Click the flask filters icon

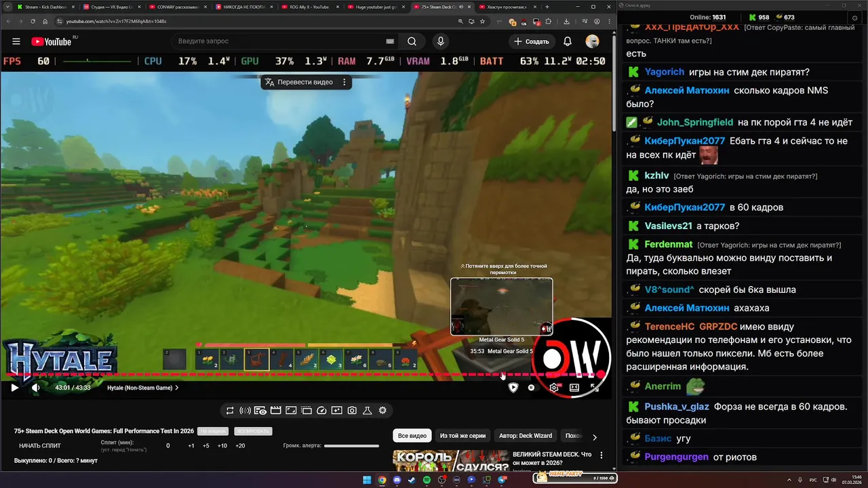coord(368,410)
